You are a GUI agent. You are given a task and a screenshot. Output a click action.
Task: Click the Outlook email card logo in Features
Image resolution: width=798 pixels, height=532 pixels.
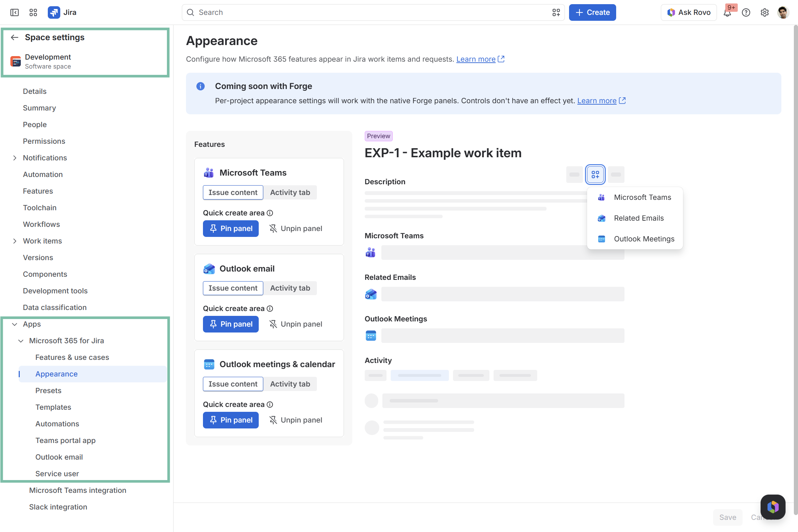tap(209, 268)
